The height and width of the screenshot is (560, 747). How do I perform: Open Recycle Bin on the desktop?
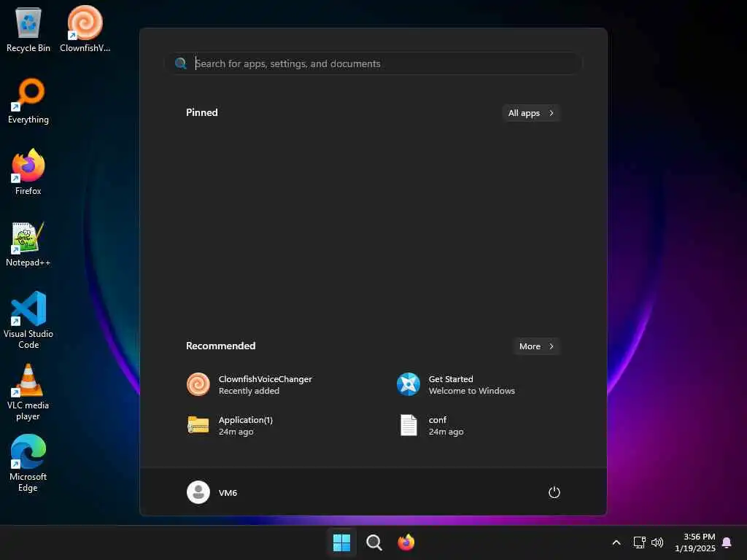pos(28,28)
